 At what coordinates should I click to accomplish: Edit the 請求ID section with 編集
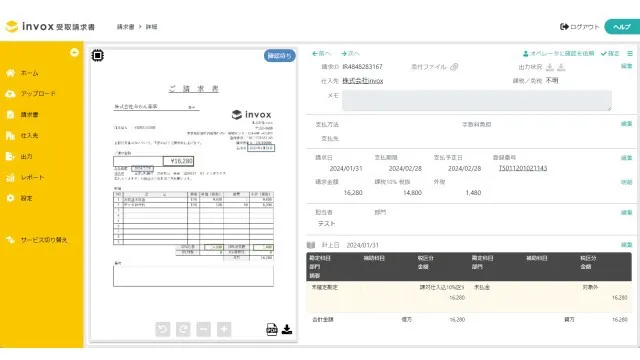tap(627, 66)
